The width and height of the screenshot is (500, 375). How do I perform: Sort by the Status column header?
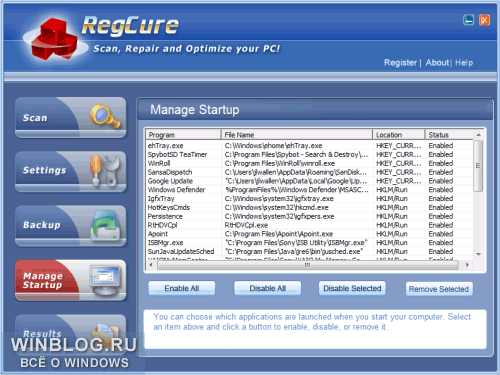coord(449,135)
